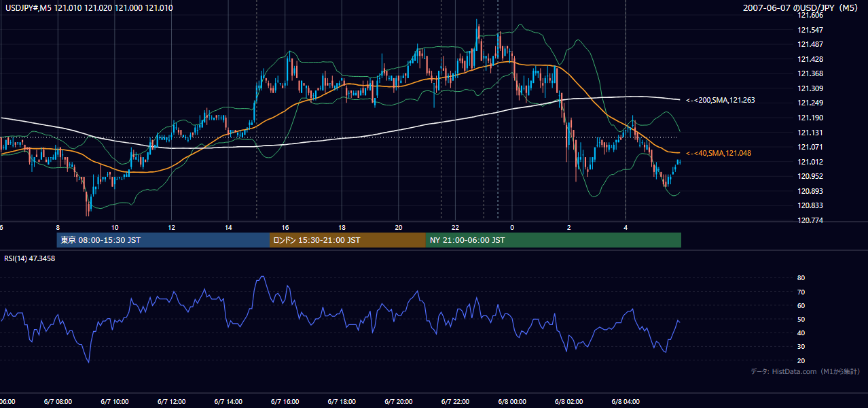The image size is (868, 408).
Task: Click RSI scale value 20
Action: point(801,360)
